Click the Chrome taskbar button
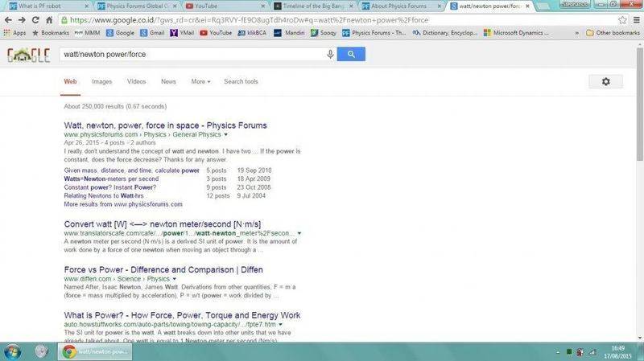This screenshot has height=361, width=644. click(95, 352)
